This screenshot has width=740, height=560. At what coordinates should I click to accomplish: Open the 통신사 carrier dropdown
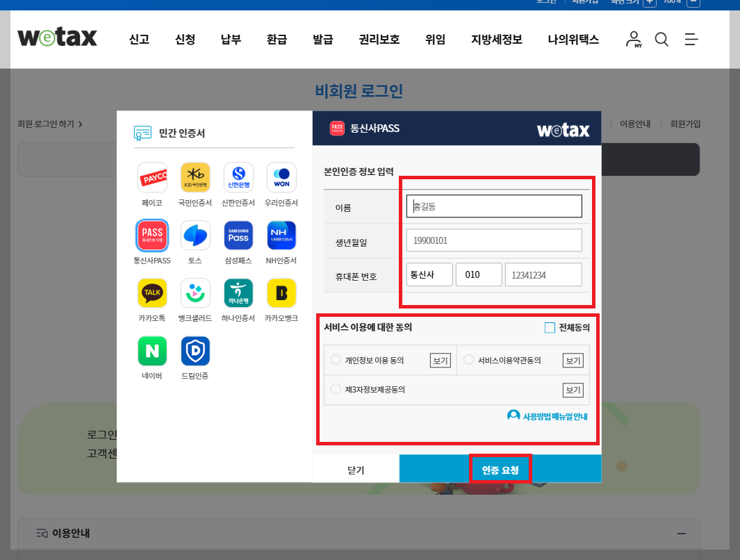pos(429,274)
